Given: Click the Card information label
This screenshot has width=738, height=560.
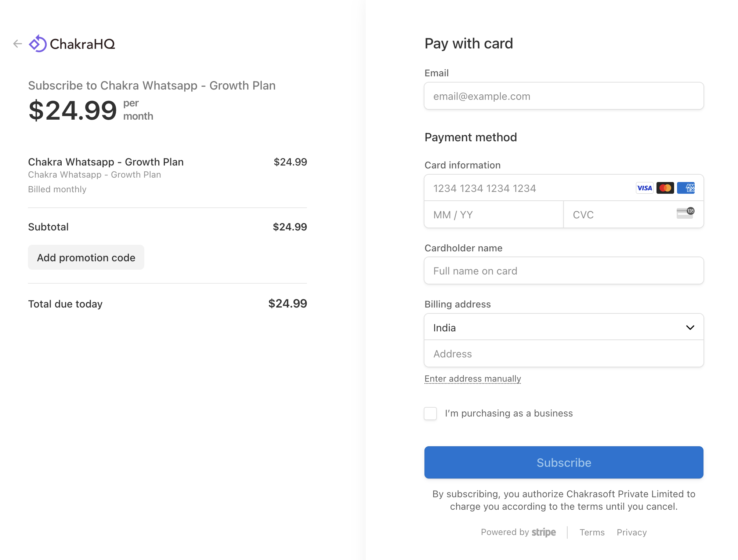Looking at the screenshot, I should click(x=463, y=165).
